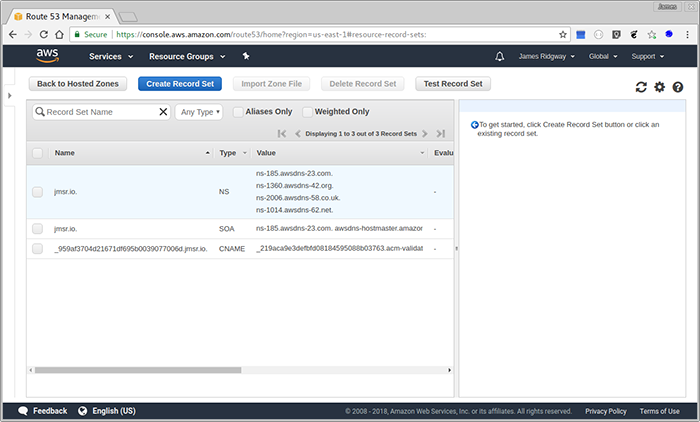
Task: Sort by Name column header
Action: coord(65,153)
